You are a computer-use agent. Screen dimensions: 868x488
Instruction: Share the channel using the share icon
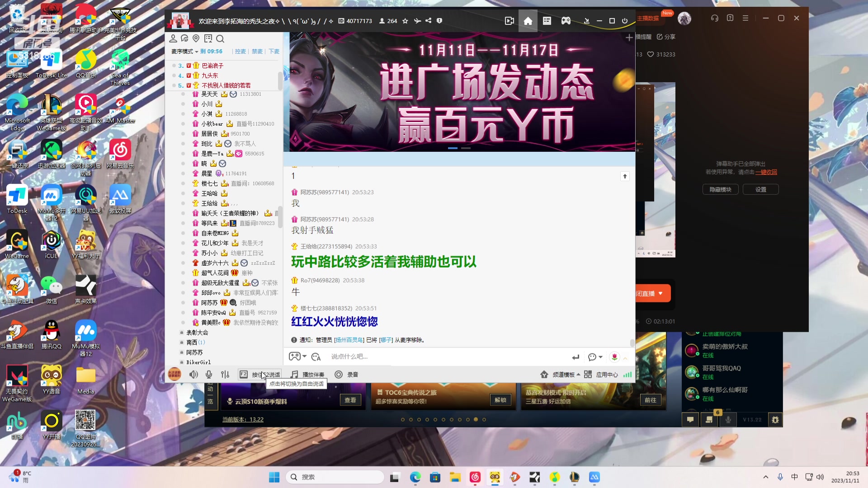tap(428, 21)
